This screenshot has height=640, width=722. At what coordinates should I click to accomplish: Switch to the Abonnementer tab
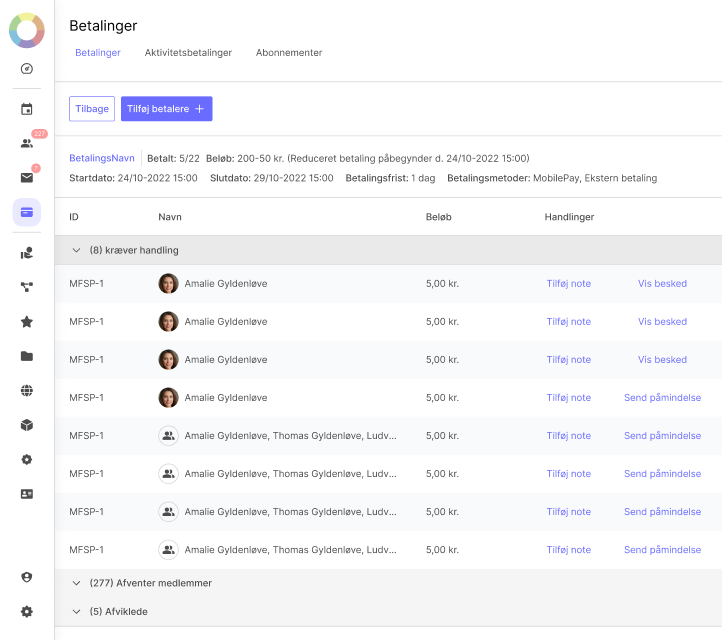click(289, 53)
